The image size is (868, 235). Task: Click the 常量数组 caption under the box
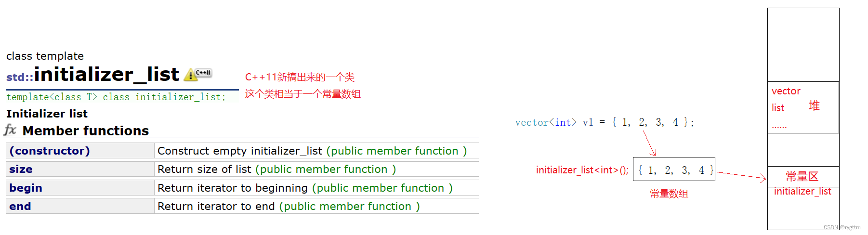pyautogui.click(x=669, y=194)
